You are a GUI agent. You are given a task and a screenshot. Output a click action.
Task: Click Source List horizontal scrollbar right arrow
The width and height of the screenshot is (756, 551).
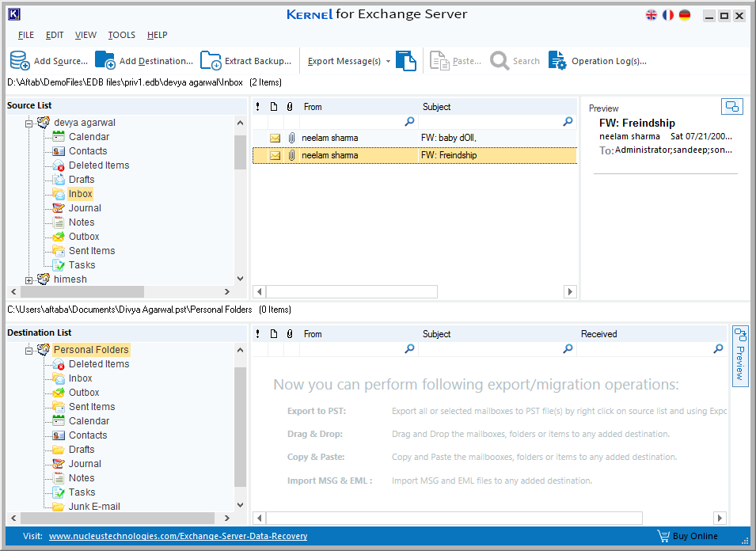[x=227, y=291]
